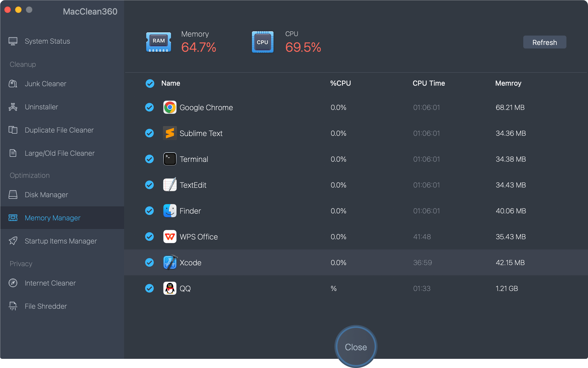Deselect the Xcode process checkbox

tap(149, 262)
